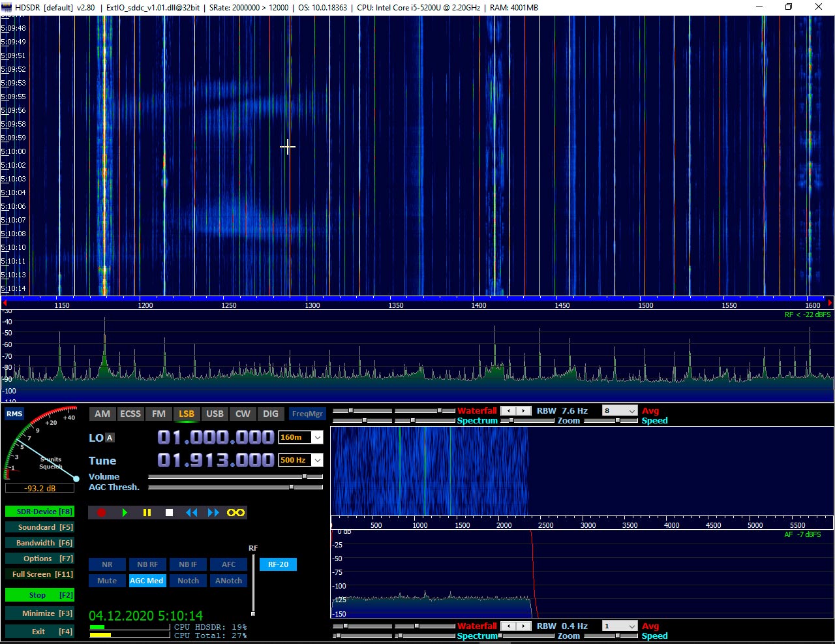Click the Tune frequency display 01.913.000
This screenshot has height=644, width=835.
pos(216,460)
